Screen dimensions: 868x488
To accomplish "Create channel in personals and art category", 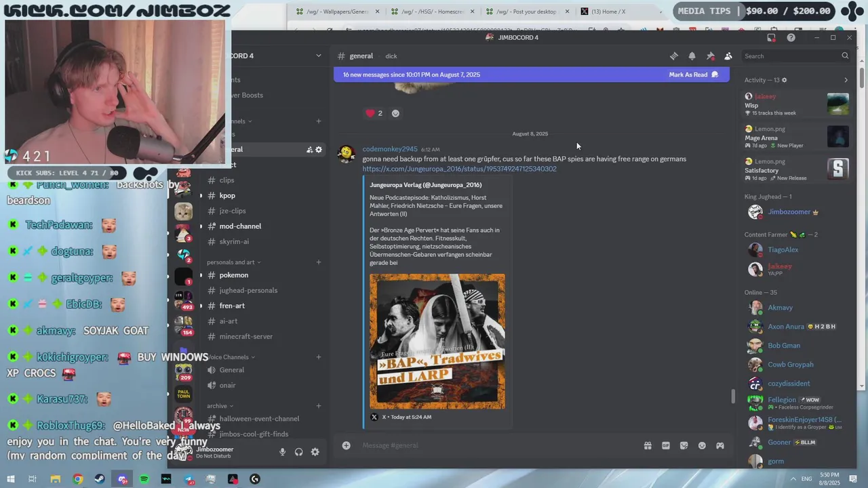I will [319, 262].
